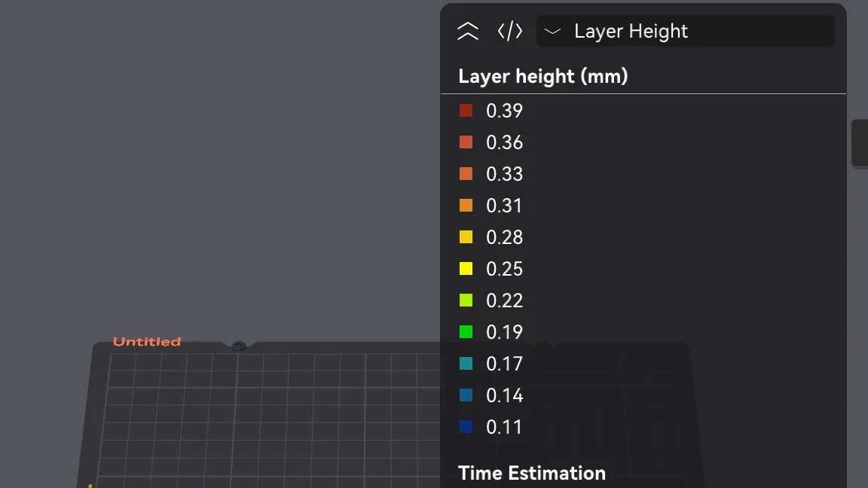Click the 0.14 value text
This screenshot has height=488, width=868.
coord(504,395)
